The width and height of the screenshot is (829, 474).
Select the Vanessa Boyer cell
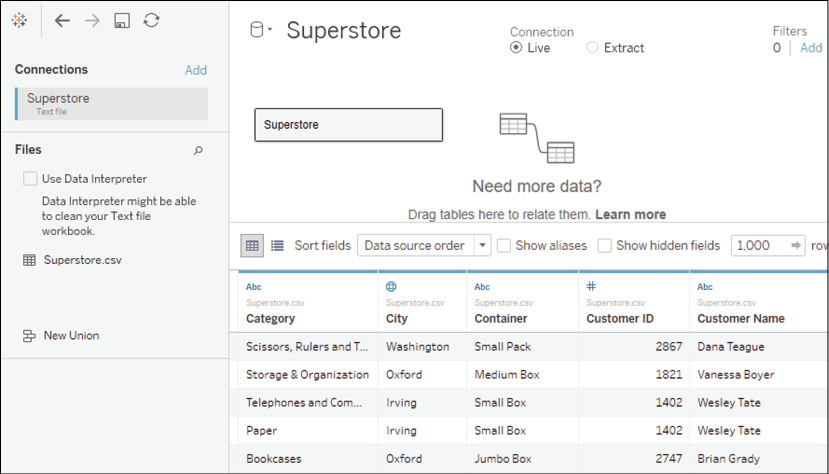(759, 375)
